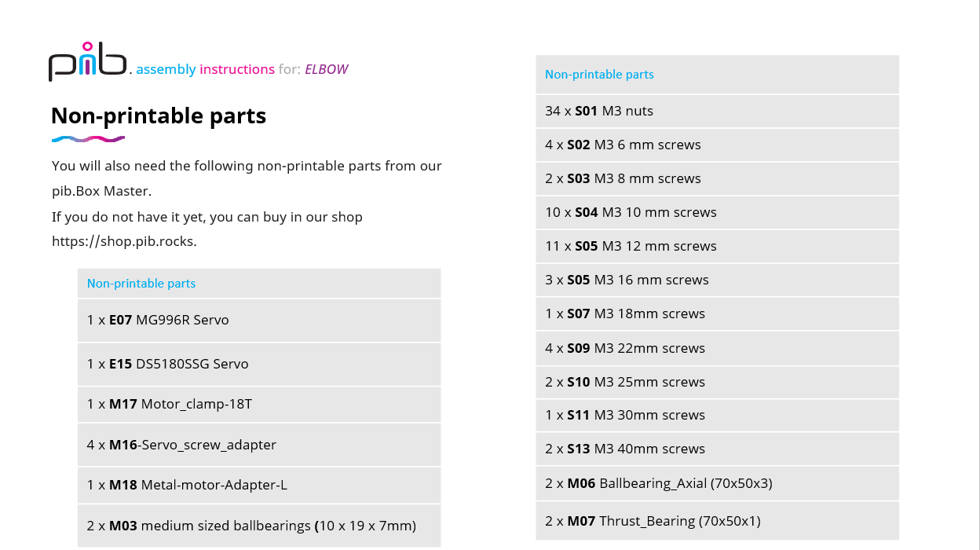Select the S11 M3 30mm screws row
980x550 pixels.
click(716, 416)
